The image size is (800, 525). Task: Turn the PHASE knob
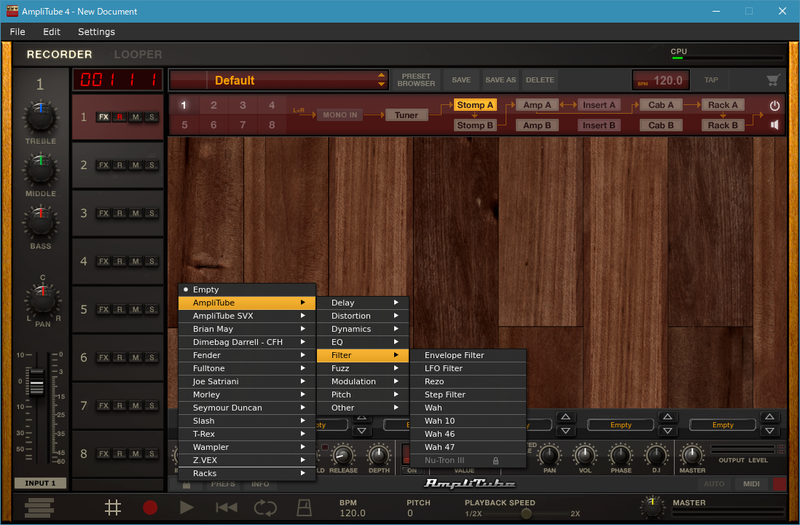[x=620, y=455]
